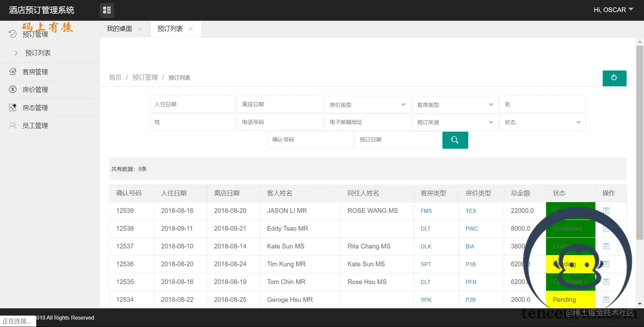Click the green refresh button
Viewport: 644px width, 327px height.
[614, 78]
